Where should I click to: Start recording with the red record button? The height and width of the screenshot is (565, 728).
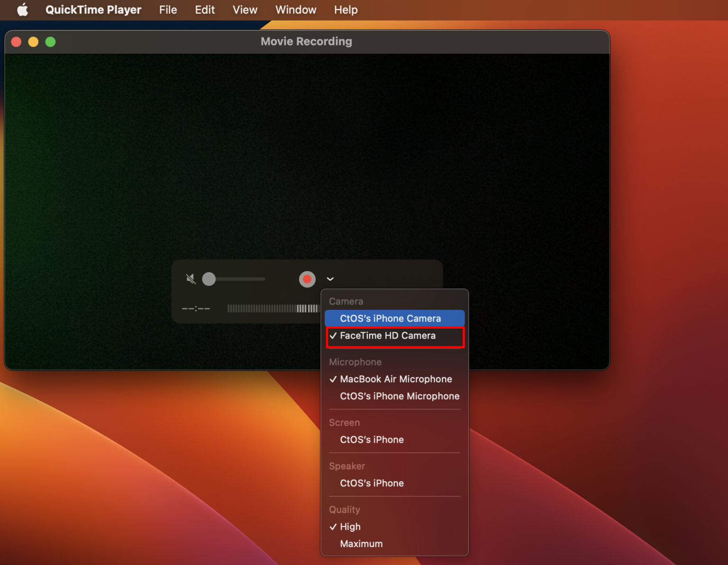pyautogui.click(x=307, y=279)
